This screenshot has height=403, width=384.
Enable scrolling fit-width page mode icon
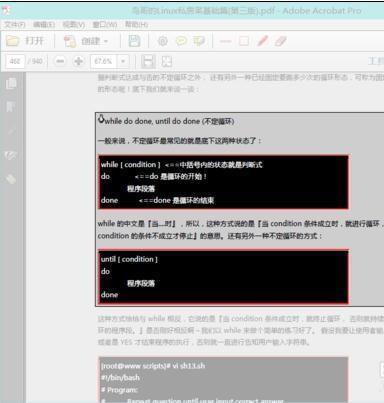coord(148,61)
